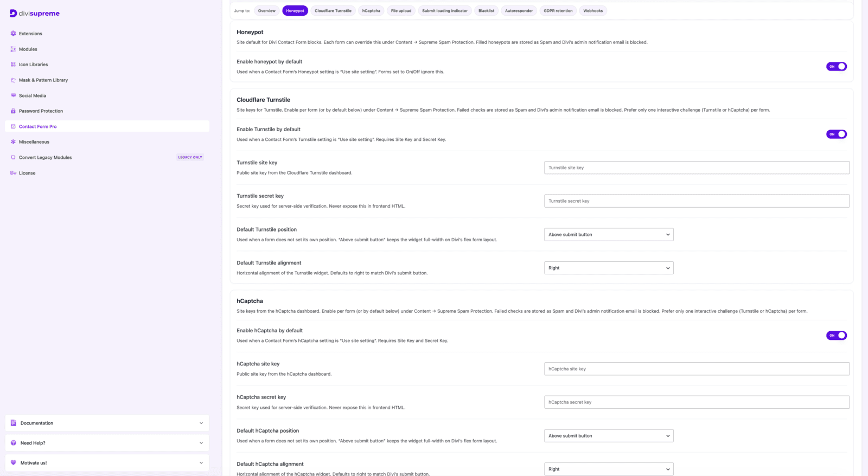Open Default hCaptcha alignment dropdown

(609, 469)
